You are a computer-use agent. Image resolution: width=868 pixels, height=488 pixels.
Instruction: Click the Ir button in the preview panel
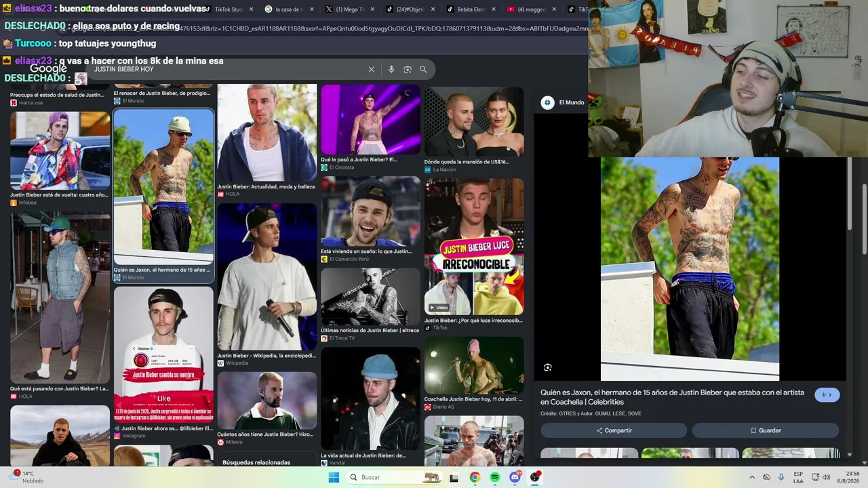click(827, 394)
